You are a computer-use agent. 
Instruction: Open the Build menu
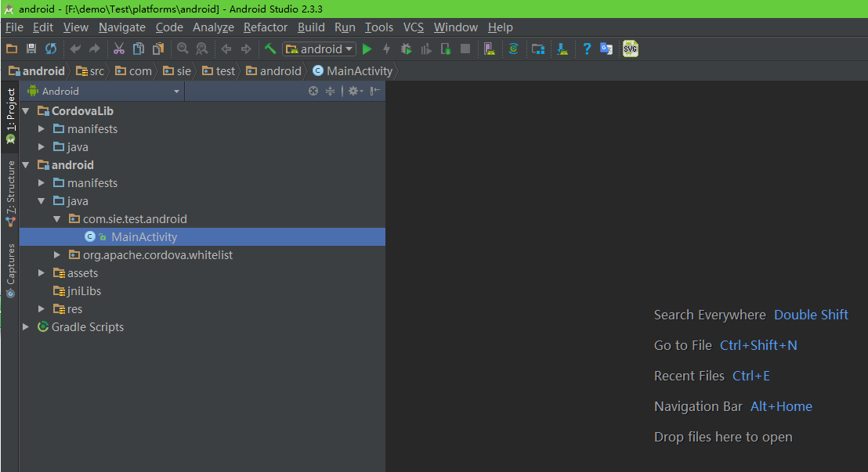point(311,27)
